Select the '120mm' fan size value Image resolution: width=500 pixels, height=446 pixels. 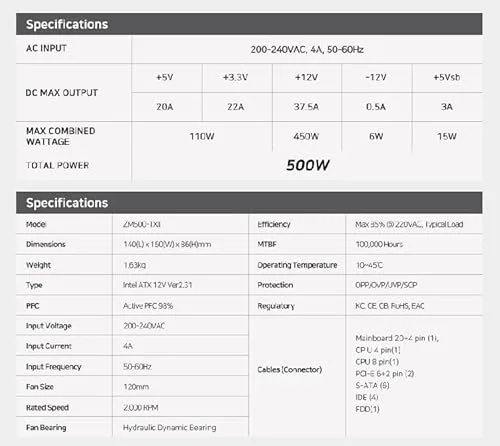point(136,387)
